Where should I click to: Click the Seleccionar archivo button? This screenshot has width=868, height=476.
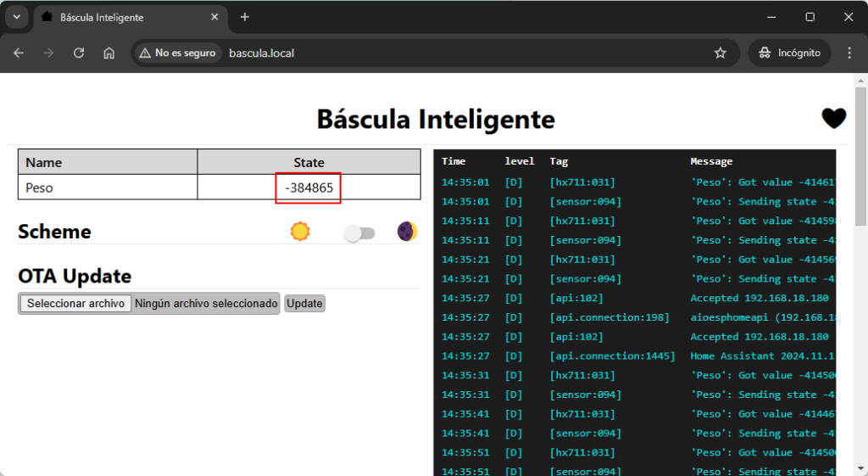coord(75,304)
